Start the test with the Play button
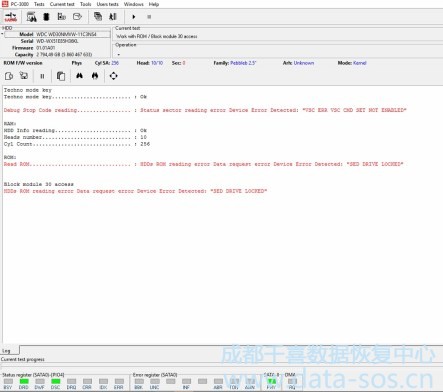This screenshot has width=443, height=392. click(134, 17)
